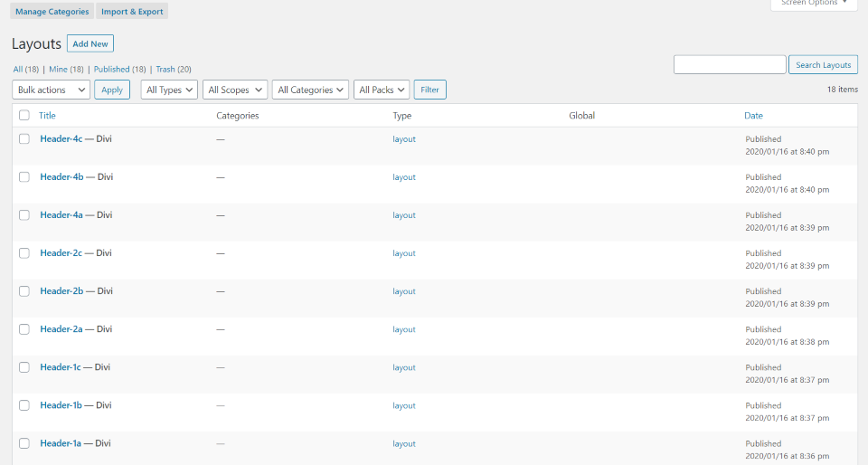Check the Header-4a row checkbox
Viewport: 868px width, 465px height.
(x=24, y=214)
